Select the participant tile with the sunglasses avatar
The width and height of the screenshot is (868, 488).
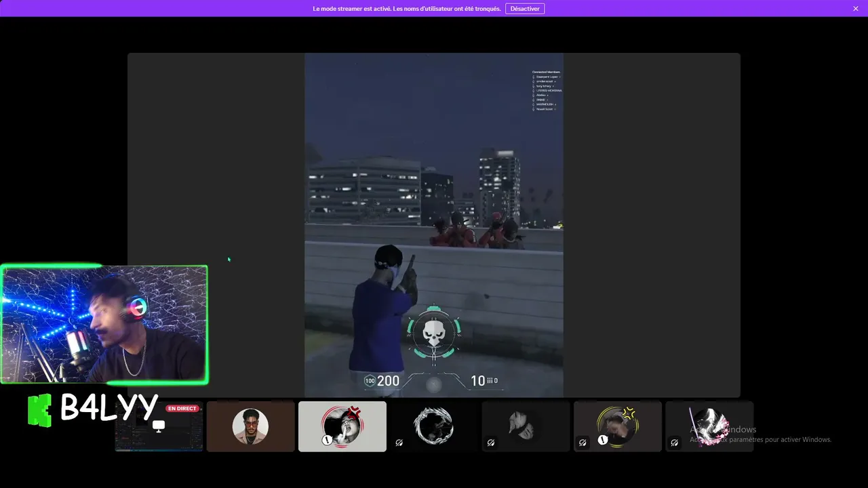click(250, 426)
